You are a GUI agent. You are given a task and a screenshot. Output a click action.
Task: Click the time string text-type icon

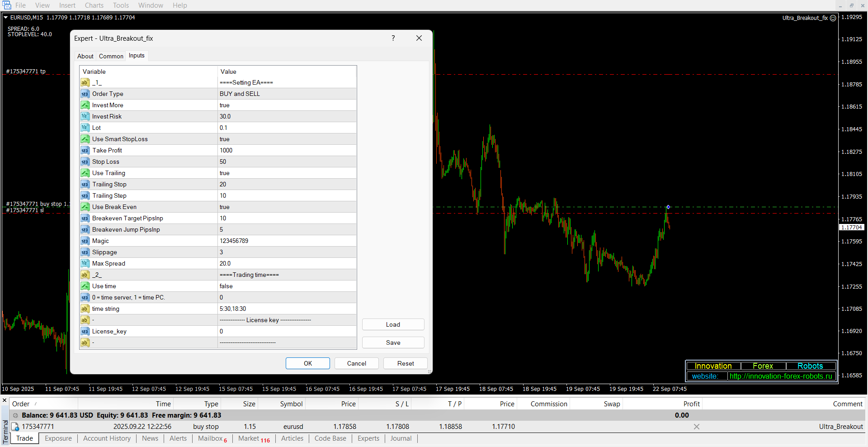85,309
